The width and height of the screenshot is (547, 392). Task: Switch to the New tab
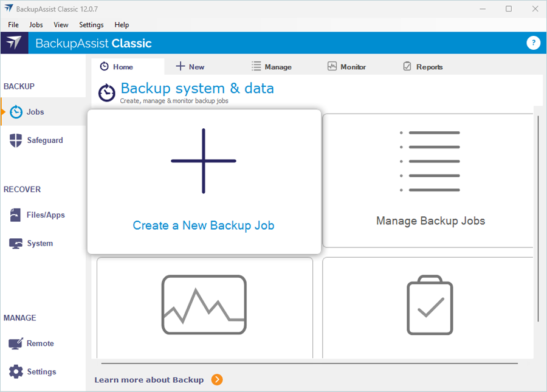click(190, 67)
